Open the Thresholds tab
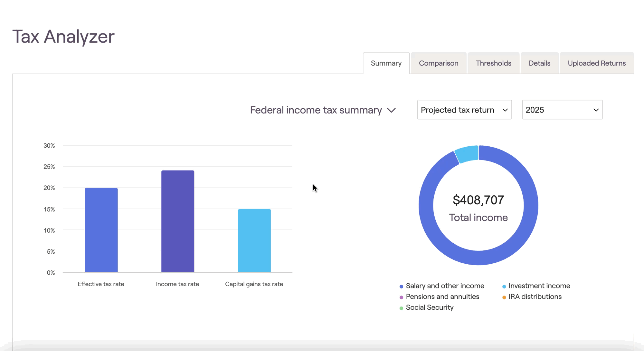644x351 pixels. pyautogui.click(x=493, y=63)
